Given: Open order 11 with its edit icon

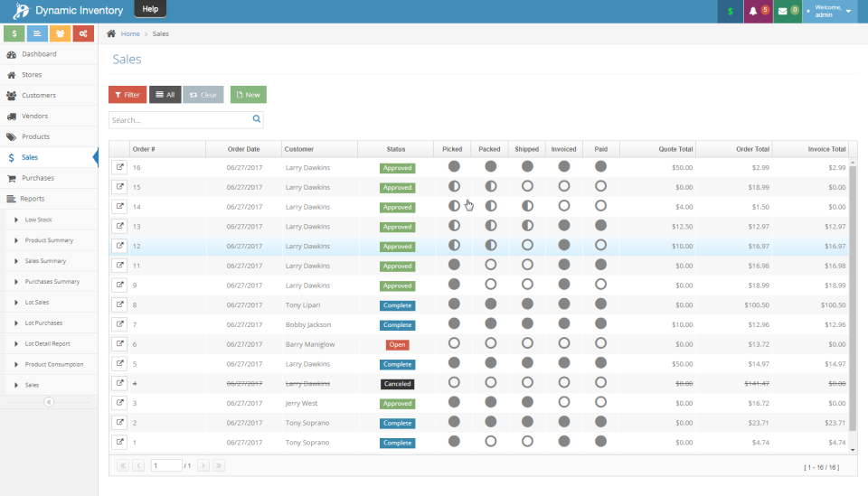Looking at the screenshot, I should pyautogui.click(x=119, y=266).
